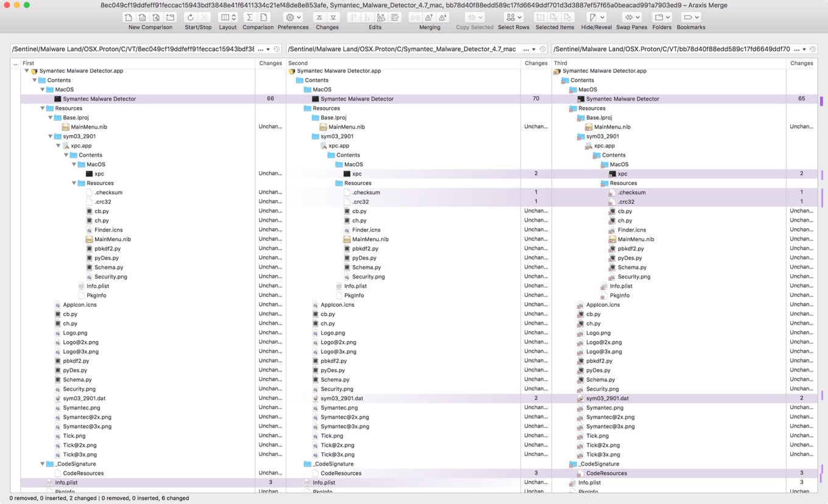
Task: Select Schema.py under xpc.app in First pane
Action: click(x=138, y=267)
